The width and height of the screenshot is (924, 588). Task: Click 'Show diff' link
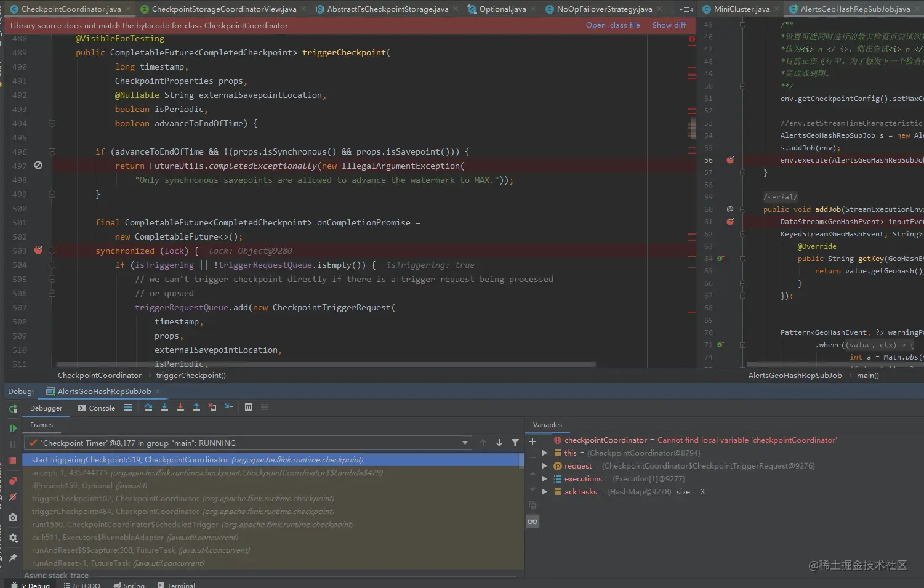click(x=669, y=25)
